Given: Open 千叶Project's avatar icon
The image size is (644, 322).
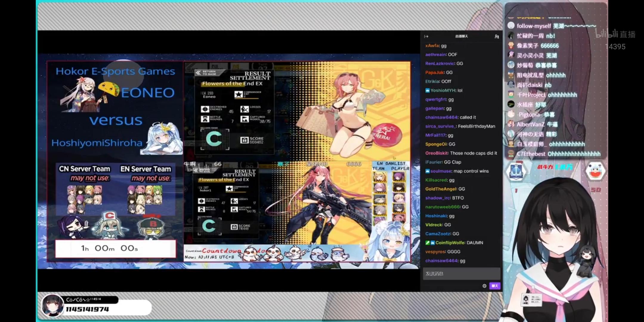Looking at the screenshot, I should (x=511, y=95).
